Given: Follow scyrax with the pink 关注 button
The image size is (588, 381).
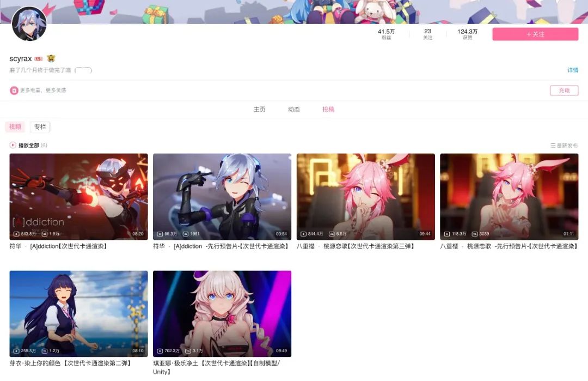Looking at the screenshot, I should (535, 34).
